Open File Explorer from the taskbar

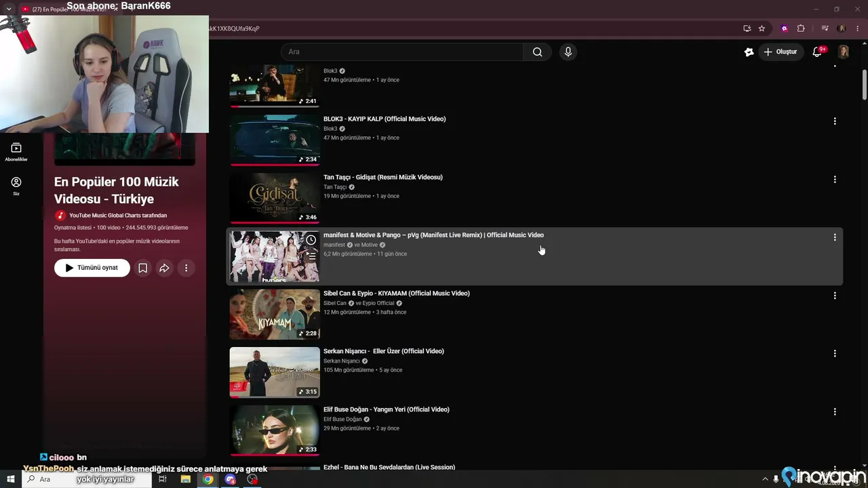(x=185, y=479)
